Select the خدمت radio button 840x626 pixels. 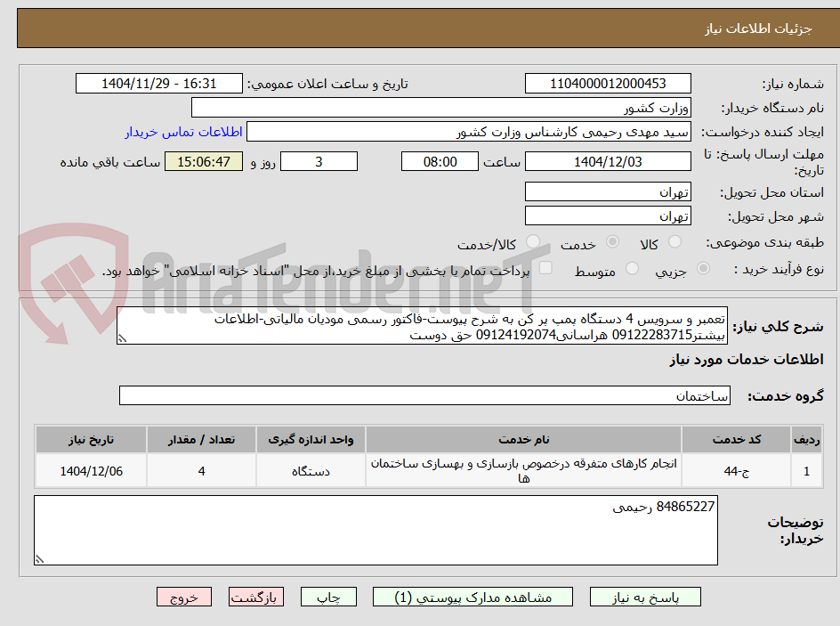612,242
